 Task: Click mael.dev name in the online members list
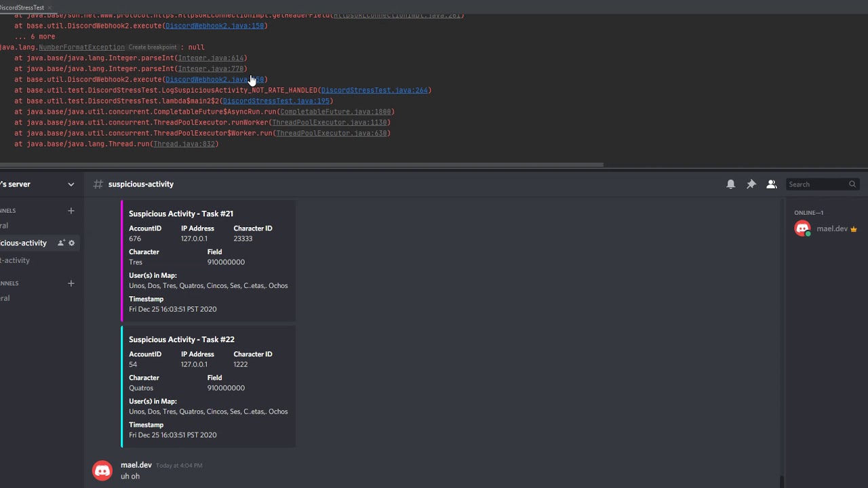tap(832, 229)
